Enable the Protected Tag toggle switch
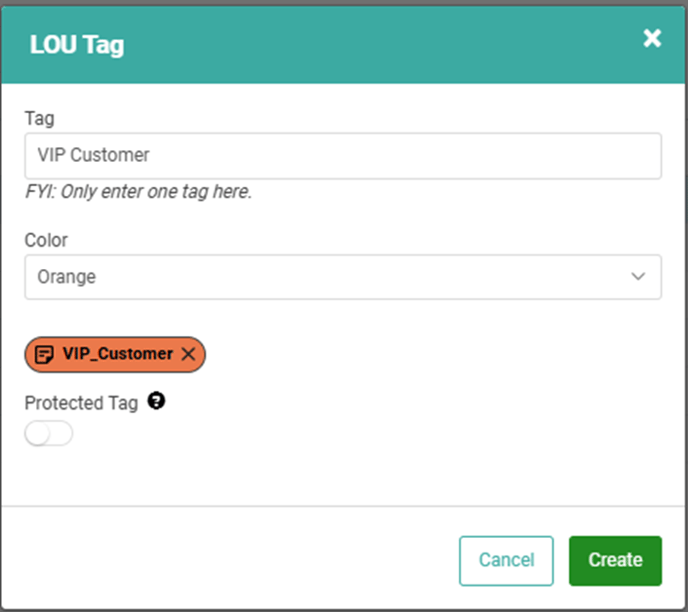Image resolution: width=688 pixels, height=612 pixels. click(x=49, y=433)
